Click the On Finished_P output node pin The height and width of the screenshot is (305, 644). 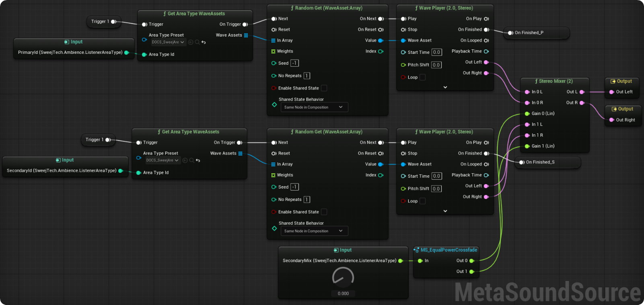[x=510, y=33]
